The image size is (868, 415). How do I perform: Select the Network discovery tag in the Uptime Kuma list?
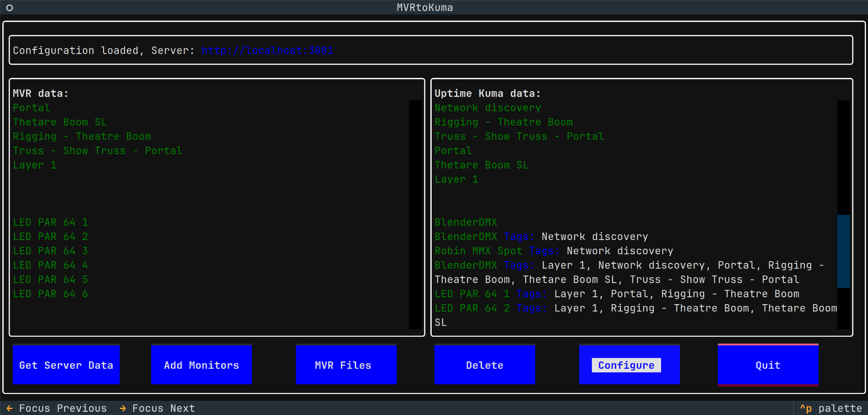pyautogui.click(x=488, y=108)
